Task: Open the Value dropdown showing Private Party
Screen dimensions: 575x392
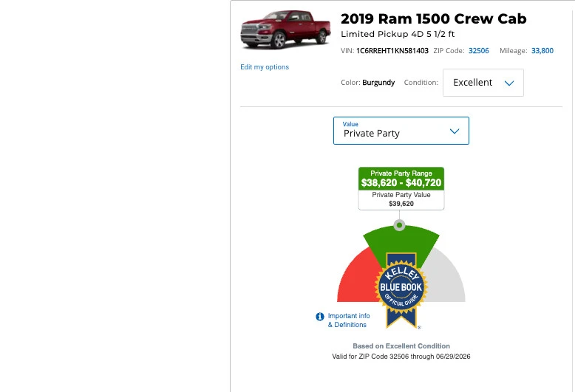Action: click(x=401, y=131)
